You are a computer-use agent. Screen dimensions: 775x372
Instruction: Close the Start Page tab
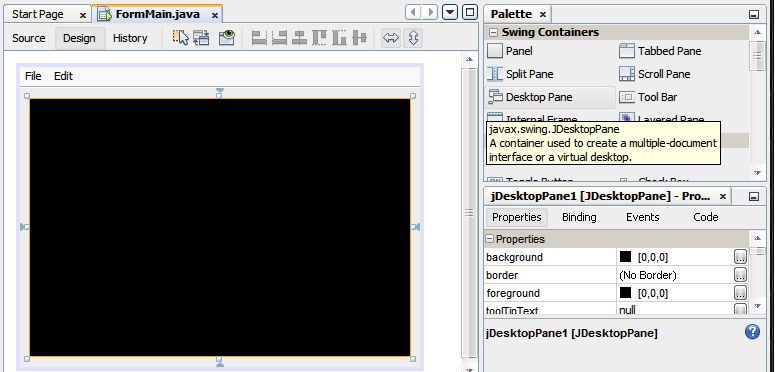pos(83,15)
